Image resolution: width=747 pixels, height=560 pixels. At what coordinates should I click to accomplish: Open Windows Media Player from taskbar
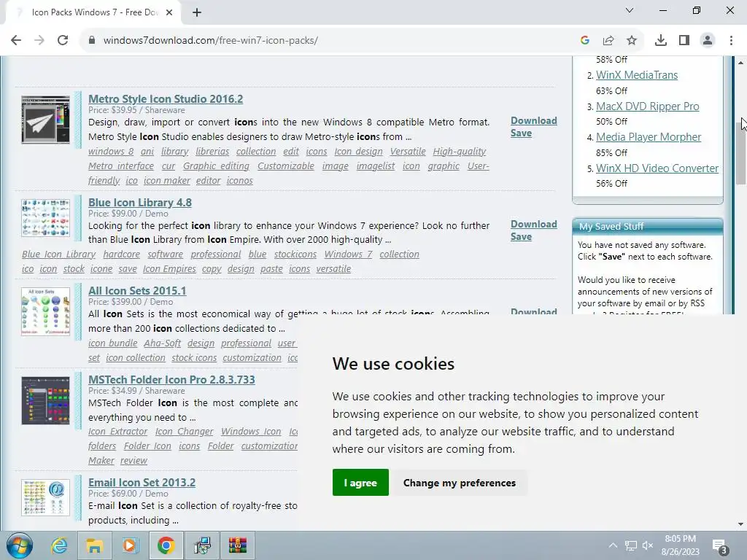click(130, 545)
